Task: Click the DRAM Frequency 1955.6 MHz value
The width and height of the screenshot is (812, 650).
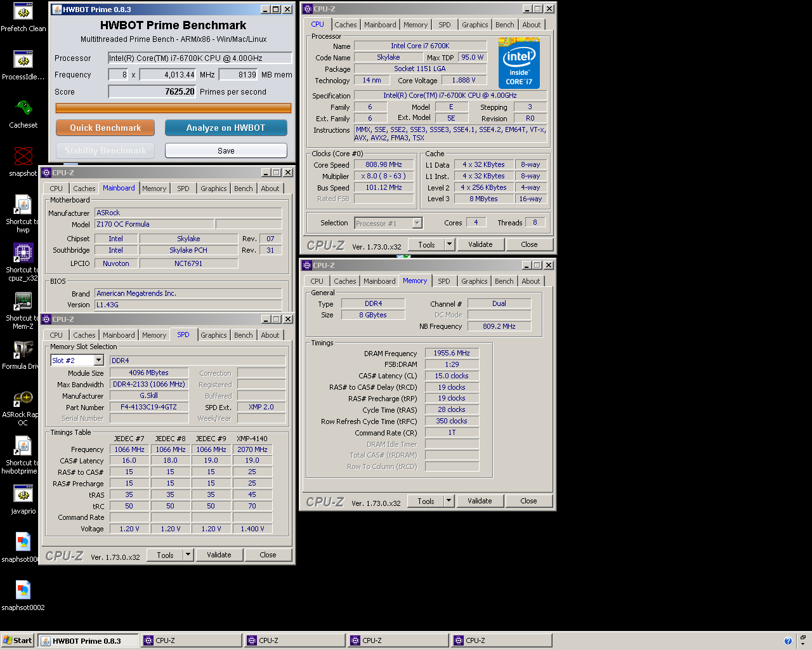Action: (452, 353)
